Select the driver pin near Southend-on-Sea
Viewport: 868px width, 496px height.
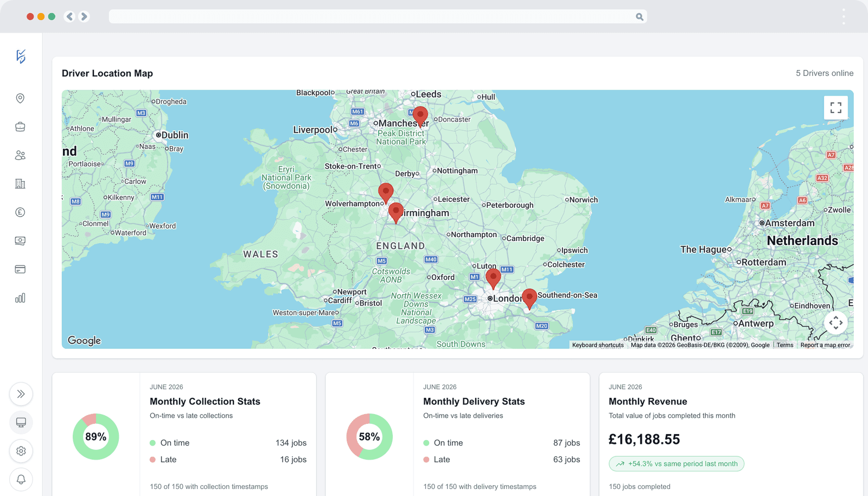pos(529,299)
